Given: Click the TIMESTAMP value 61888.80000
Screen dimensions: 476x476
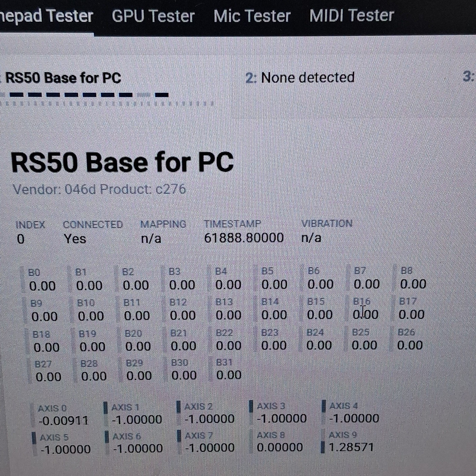Looking at the screenshot, I should (244, 238).
